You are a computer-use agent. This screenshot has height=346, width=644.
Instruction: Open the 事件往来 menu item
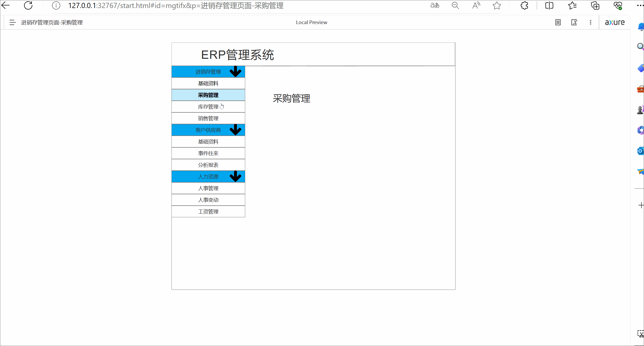coord(208,153)
